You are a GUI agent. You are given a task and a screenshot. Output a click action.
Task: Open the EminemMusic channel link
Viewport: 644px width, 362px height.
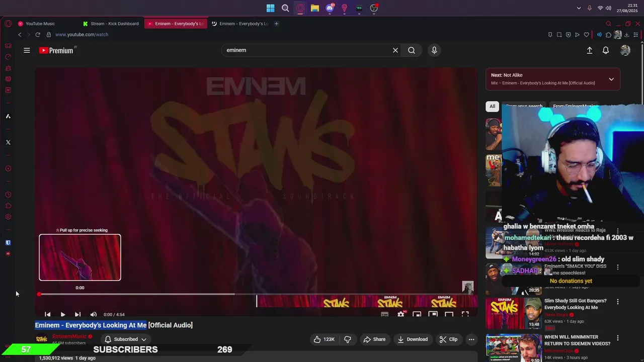pos(69,336)
